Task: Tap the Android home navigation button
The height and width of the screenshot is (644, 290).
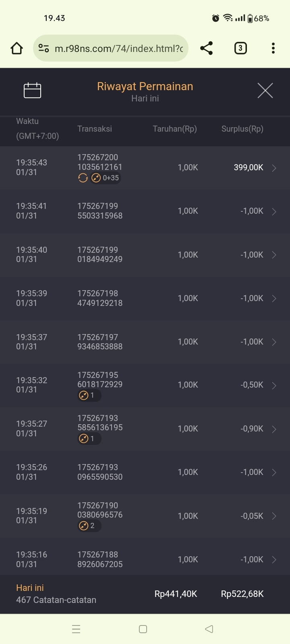Action: [x=143, y=629]
